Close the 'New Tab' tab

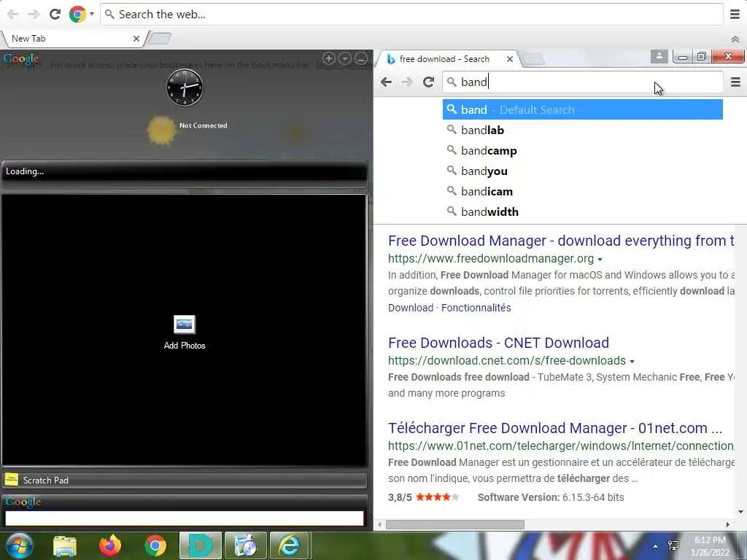pos(136,39)
